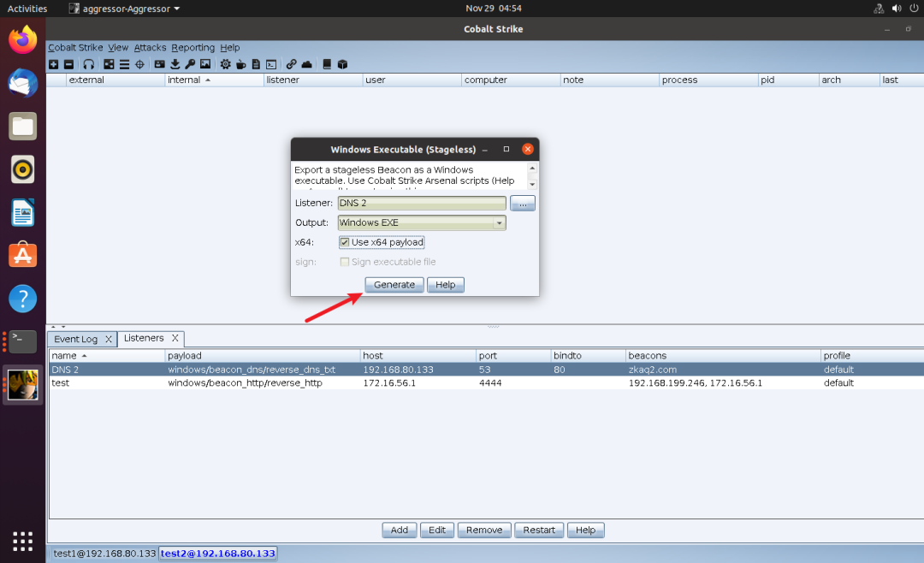Open downloaded files arrow icon
Image resolution: width=924 pixels, height=563 pixels.
[x=175, y=64]
